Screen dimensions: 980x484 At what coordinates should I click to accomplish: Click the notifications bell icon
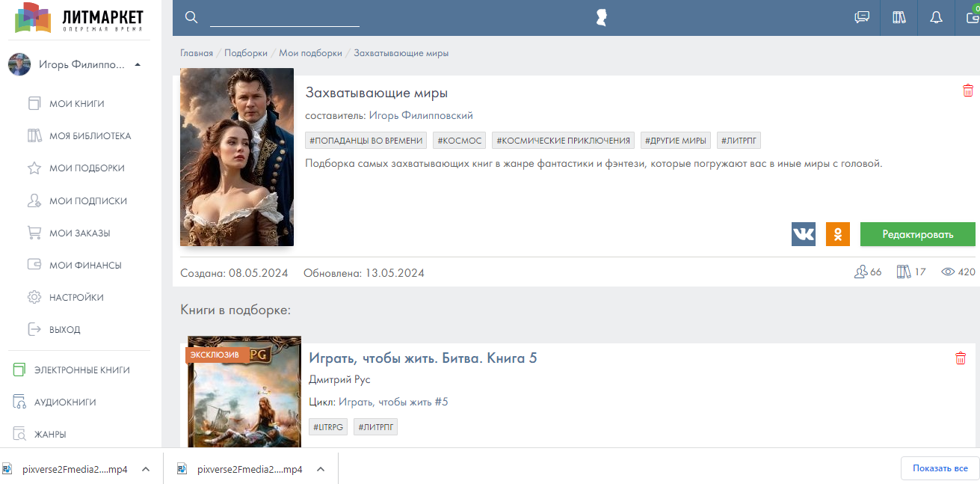[936, 17]
